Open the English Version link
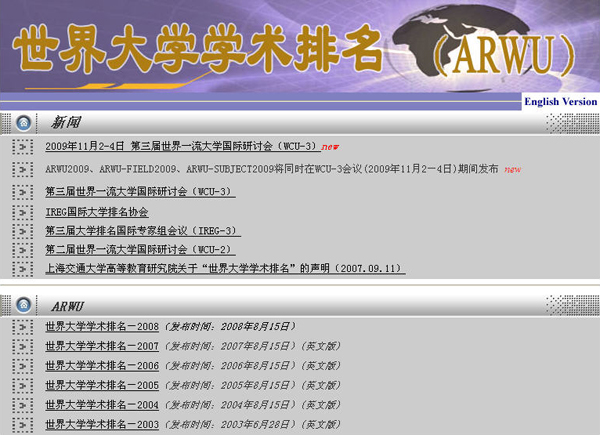The image size is (600, 435). (561, 101)
